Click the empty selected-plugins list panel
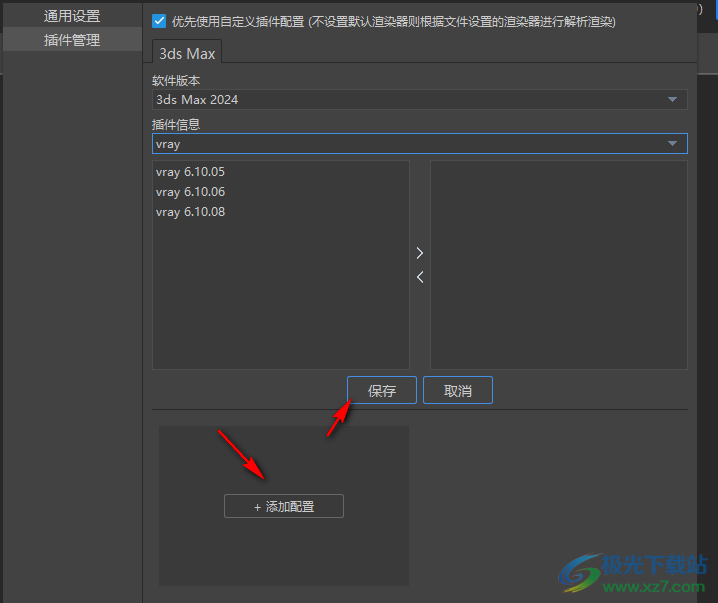Image resolution: width=718 pixels, height=603 pixels. tap(559, 265)
